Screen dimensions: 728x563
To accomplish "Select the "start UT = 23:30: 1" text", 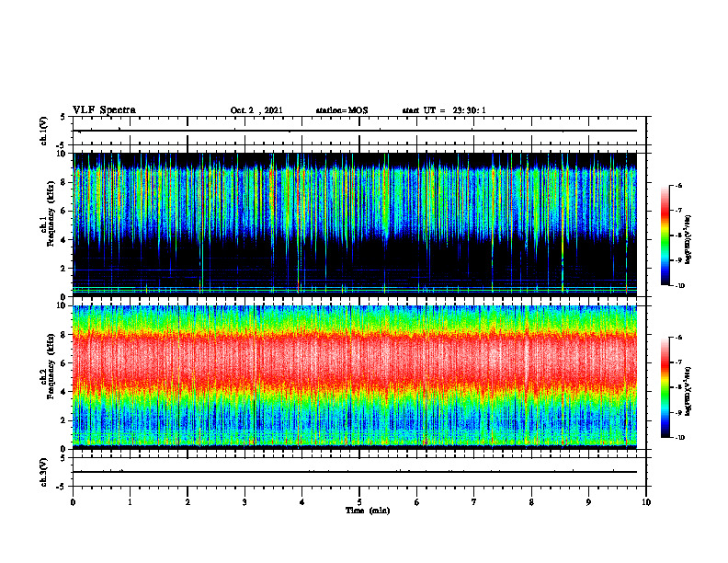I will [444, 110].
